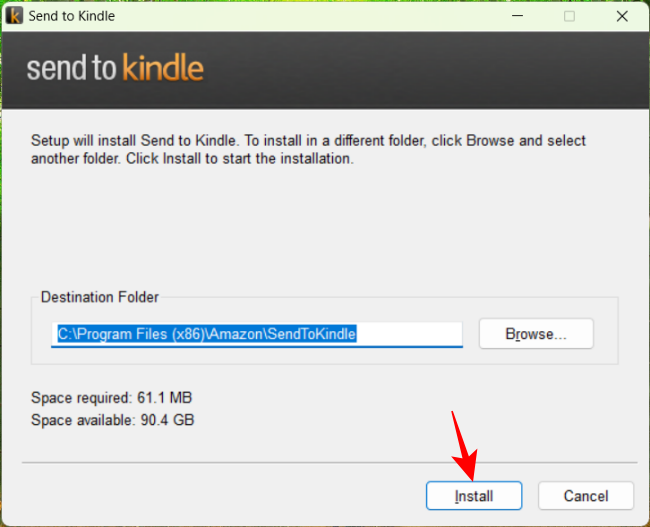Click the Install button
The image size is (650, 527).
pyautogui.click(x=474, y=495)
